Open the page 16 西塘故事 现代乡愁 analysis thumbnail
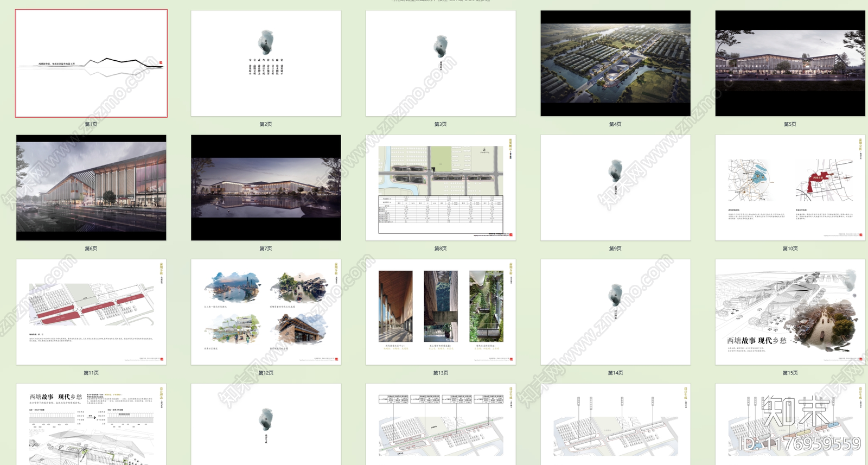The width and height of the screenshot is (868, 465). click(x=91, y=424)
